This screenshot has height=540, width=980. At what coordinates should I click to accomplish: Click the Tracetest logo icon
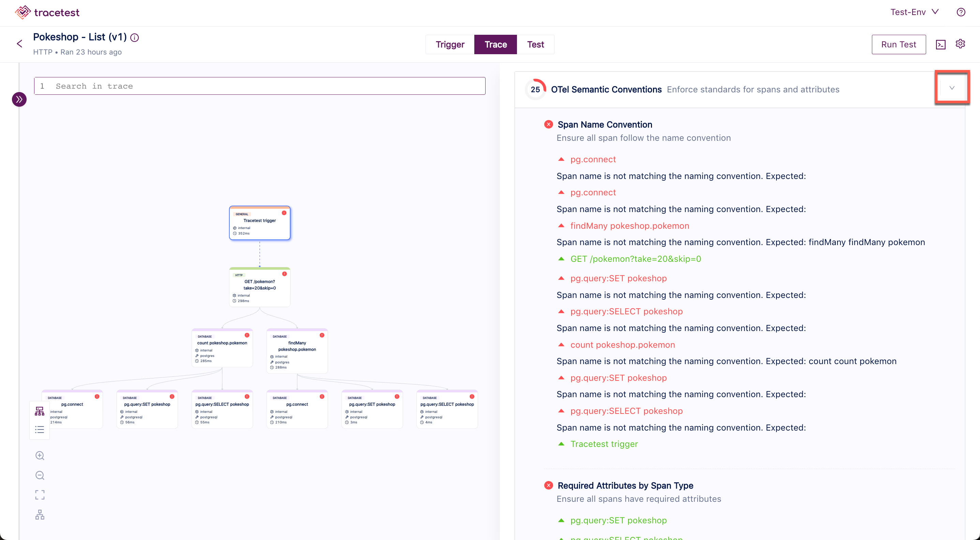pyautogui.click(x=20, y=12)
